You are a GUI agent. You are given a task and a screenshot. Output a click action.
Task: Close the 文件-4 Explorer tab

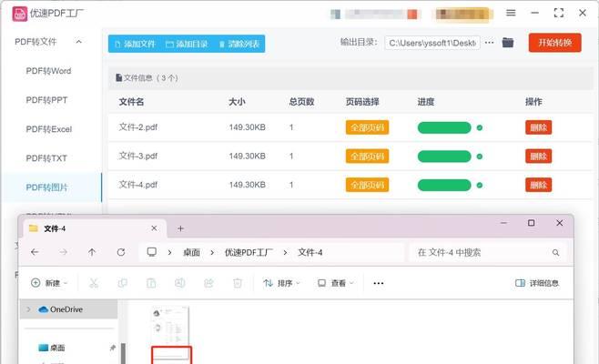[x=154, y=228]
